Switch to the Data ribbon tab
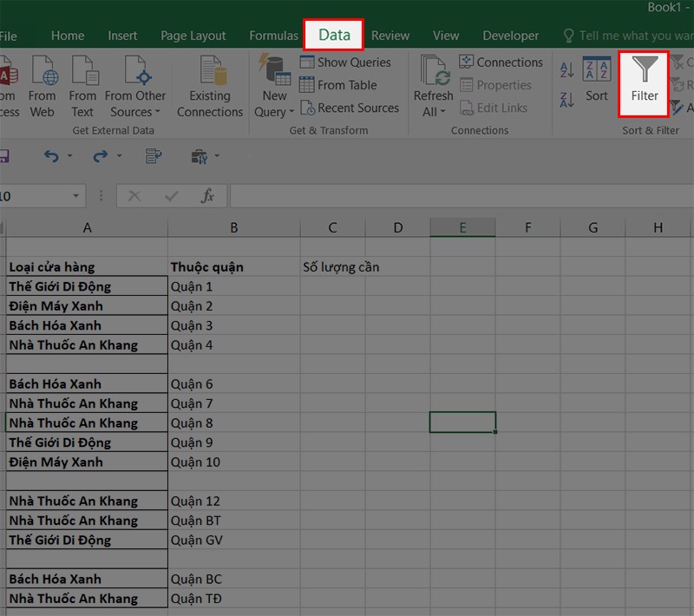Image resolution: width=694 pixels, height=616 pixels. [x=334, y=36]
